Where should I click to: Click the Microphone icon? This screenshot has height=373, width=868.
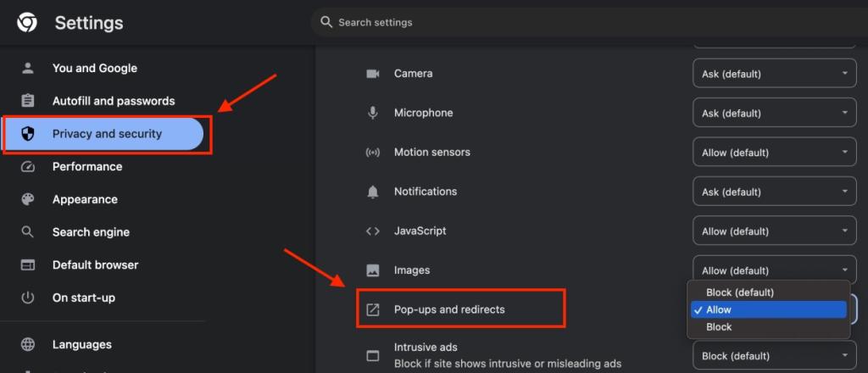point(373,113)
